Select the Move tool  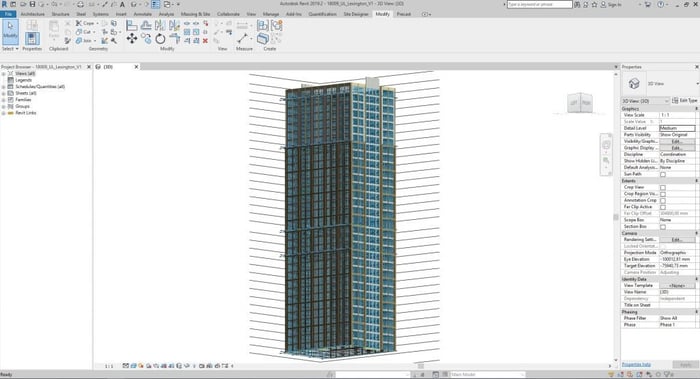coord(131,39)
